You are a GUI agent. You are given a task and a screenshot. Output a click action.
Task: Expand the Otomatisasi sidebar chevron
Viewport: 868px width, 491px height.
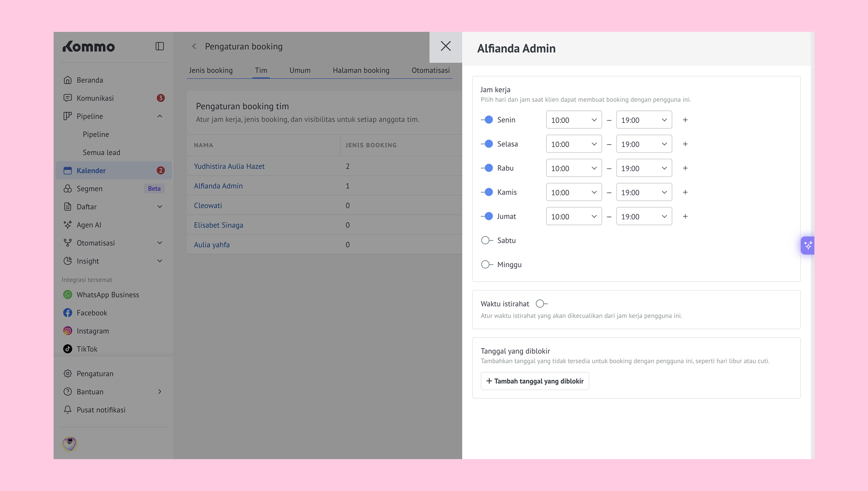160,243
